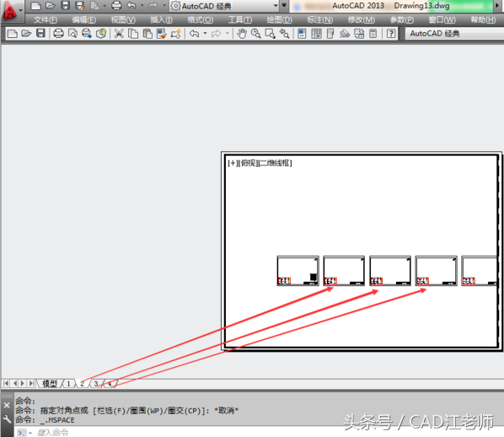Click the viewport [+] control label
504x437 pixels.
[x=232, y=163]
